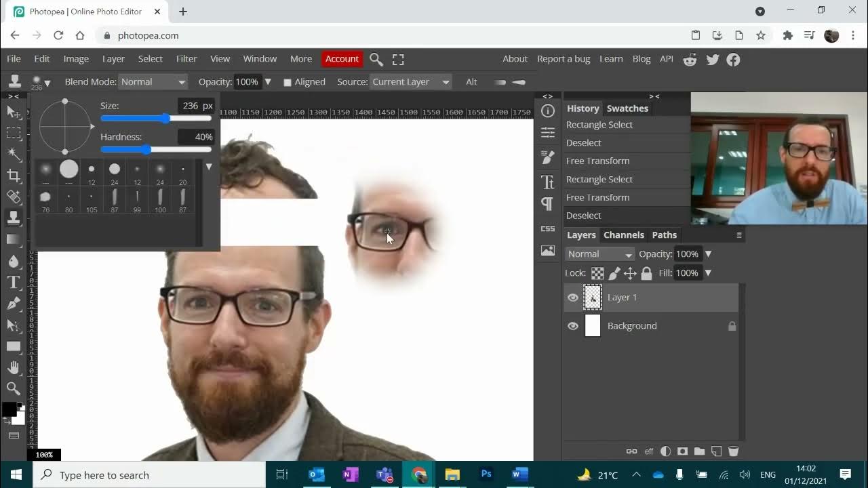Click the Size slider in brush panel
The width and height of the screenshot is (868, 488).
pyautogui.click(x=156, y=119)
